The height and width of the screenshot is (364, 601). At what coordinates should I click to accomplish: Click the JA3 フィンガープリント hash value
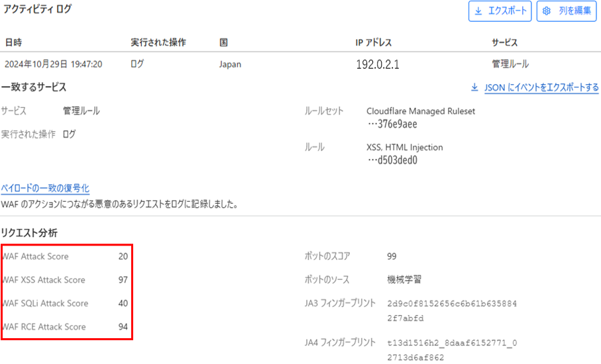[x=451, y=310]
